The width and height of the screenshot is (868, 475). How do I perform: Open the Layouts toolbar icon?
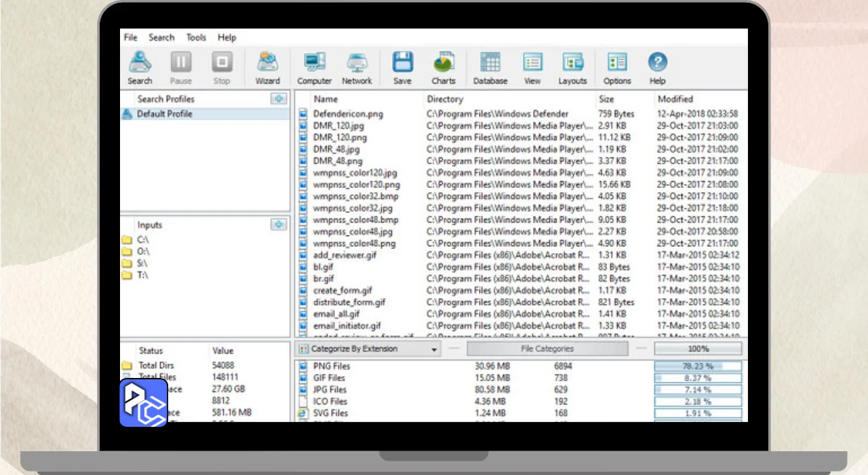click(x=572, y=68)
